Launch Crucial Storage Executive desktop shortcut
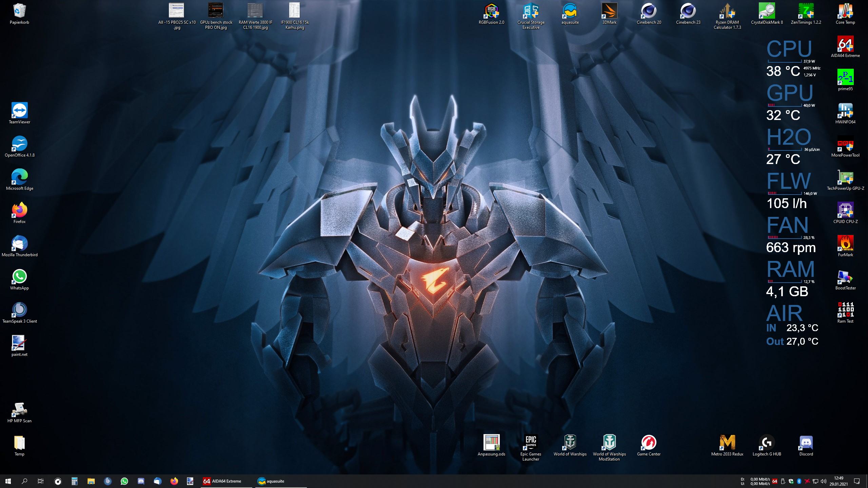Viewport: 868px width, 488px height. [531, 16]
